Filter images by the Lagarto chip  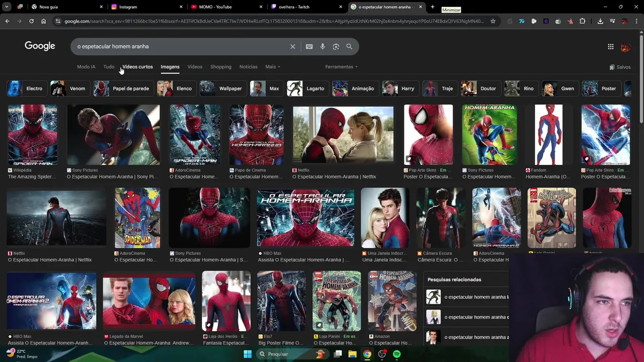point(308,88)
